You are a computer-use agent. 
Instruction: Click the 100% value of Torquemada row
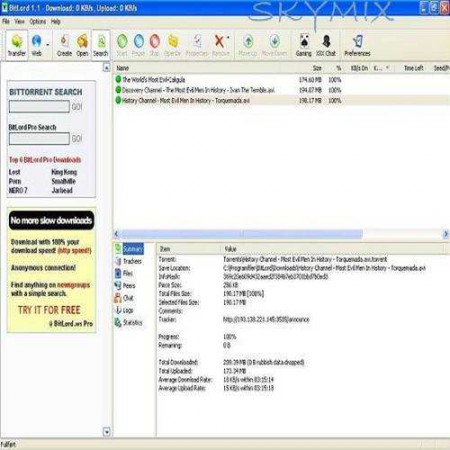(x=335, y=100)
